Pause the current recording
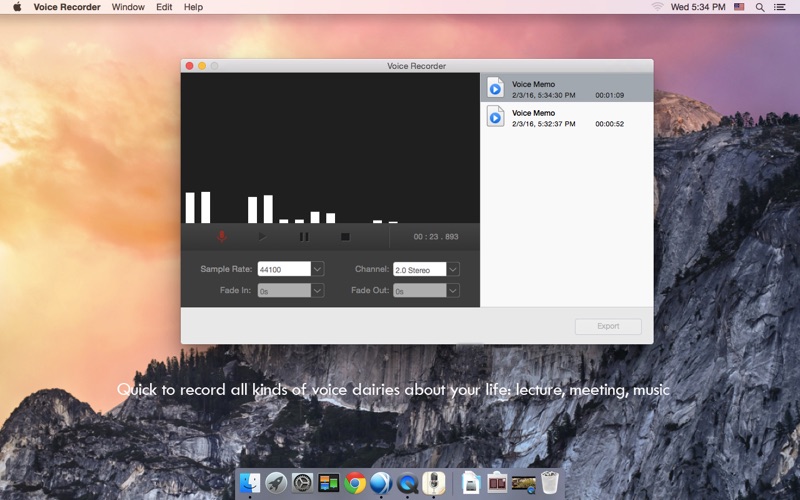The width and height of the screenshot is (800, 500). tap(304, 237)
